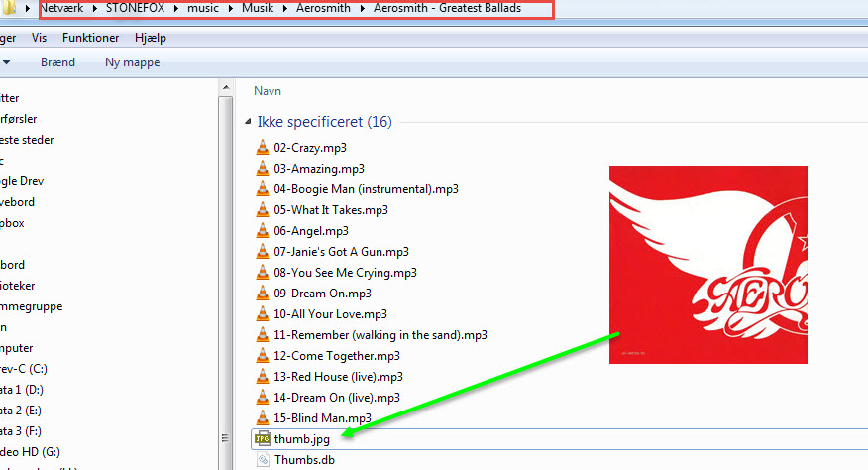Select Data 3 (F:) in the navigation pane
Screen dimensions: 868x470
click(21, 431)
